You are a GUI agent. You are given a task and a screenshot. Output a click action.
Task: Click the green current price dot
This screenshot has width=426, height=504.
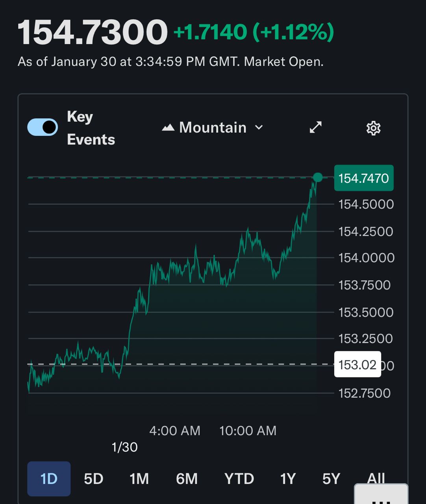[x=318, y=178]
